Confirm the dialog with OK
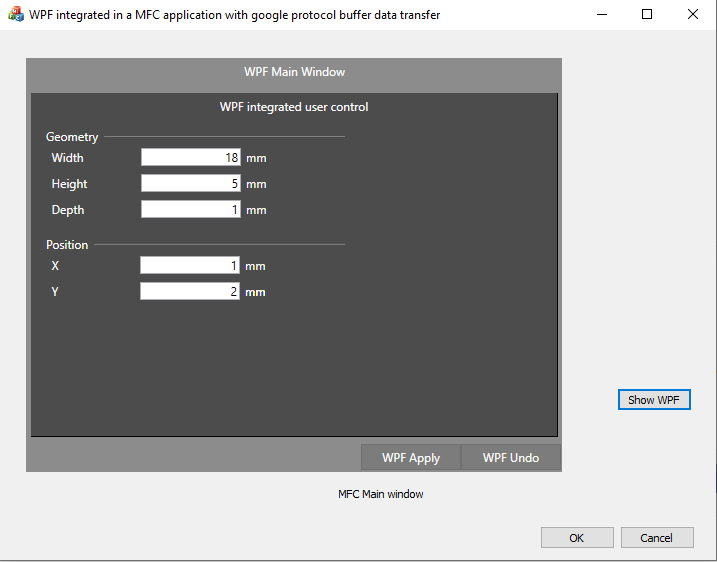717x562 pixels. point(577,538)
